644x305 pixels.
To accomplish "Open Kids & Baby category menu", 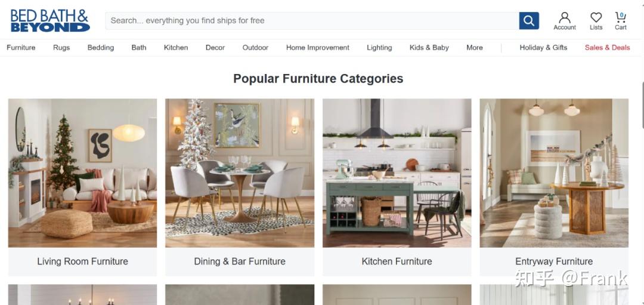I will click(x=429, y=48).
